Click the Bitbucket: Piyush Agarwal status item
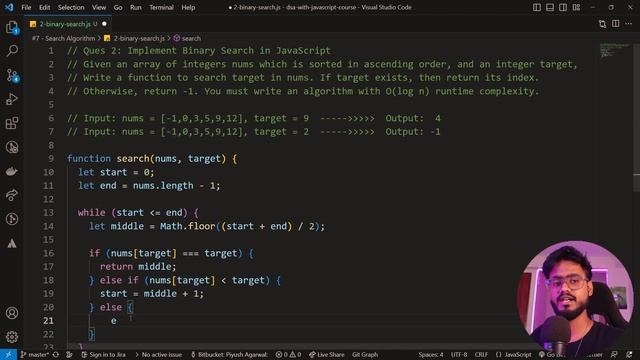 [x=229, y=355]
